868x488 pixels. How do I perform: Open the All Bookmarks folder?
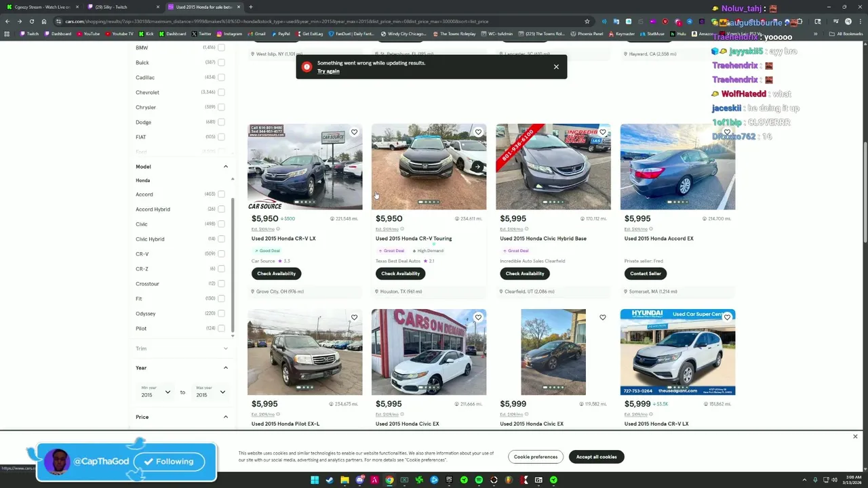coord(847,34)
